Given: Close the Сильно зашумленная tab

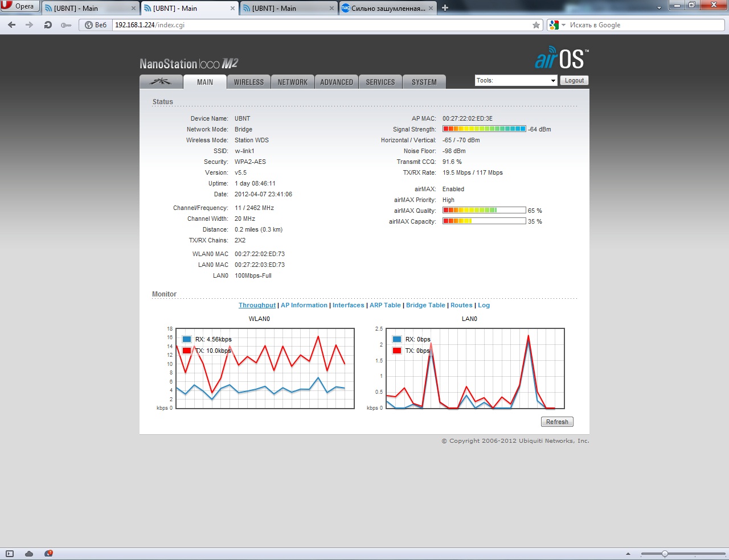Looking at the screenshot, I should tap(431, 9).
